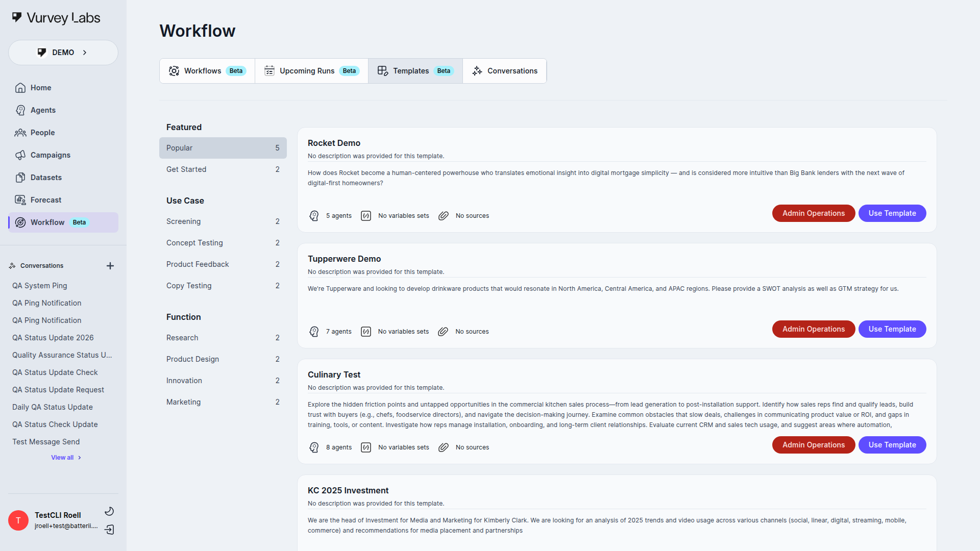Open the Agents section icon
This screenshot has width=980, height=551.
pos(20,110)
